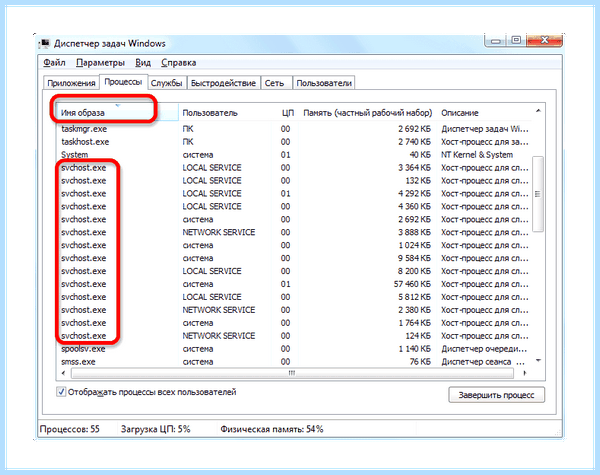Sort by Пользователь column header
This screenshot has width=600, height=475.
225,113
